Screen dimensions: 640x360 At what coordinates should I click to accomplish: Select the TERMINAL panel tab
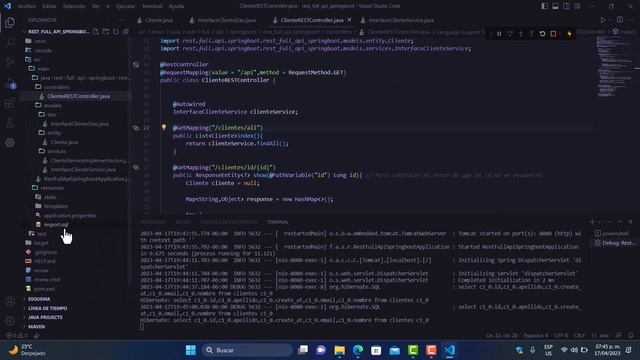278,222
